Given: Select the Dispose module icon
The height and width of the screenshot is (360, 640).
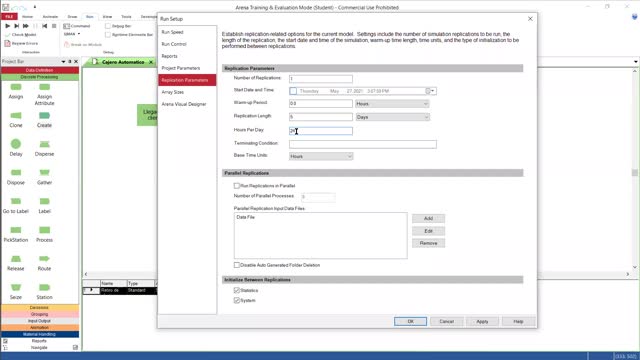Looking at the screenshot, I should pyautogui.click(x=16, y=173).
